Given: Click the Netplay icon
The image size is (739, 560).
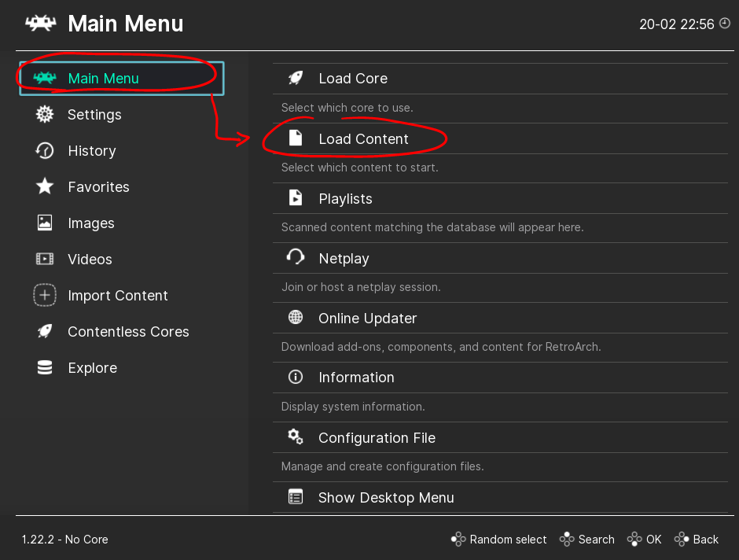Looking at the screenshot, I should point(295,257).
